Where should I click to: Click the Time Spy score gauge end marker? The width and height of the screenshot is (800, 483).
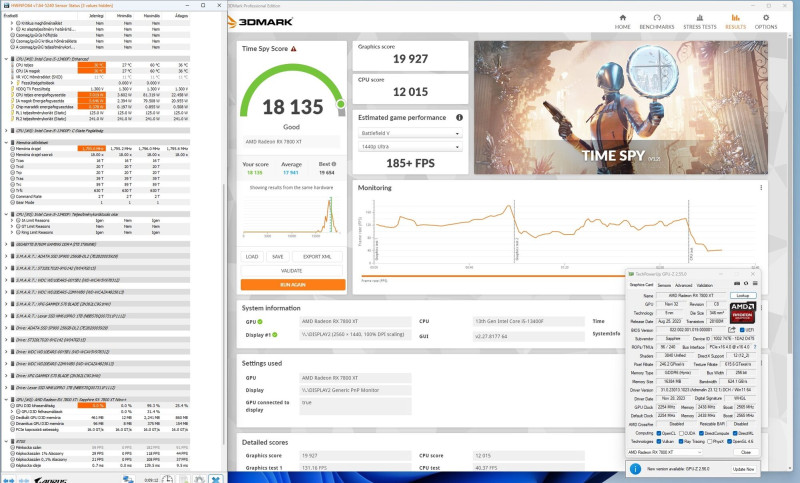point(341,104)
